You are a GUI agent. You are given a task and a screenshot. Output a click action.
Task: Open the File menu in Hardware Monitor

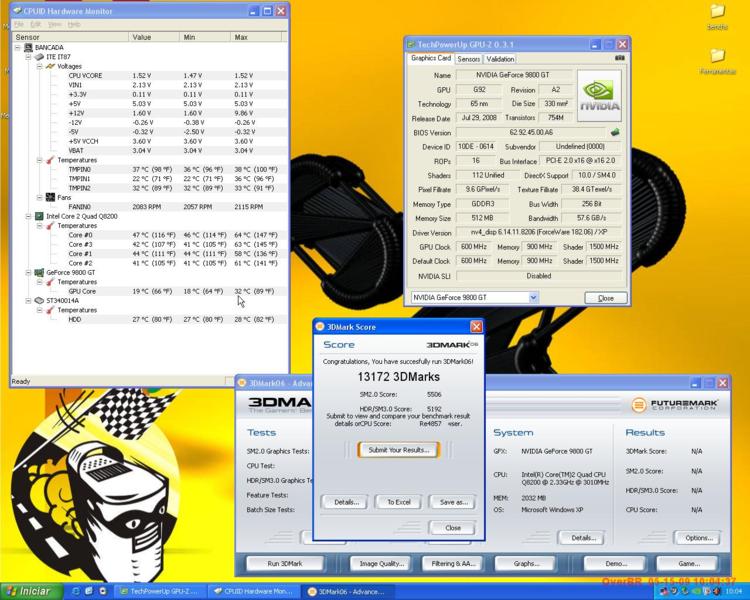(x=19, y=24)
